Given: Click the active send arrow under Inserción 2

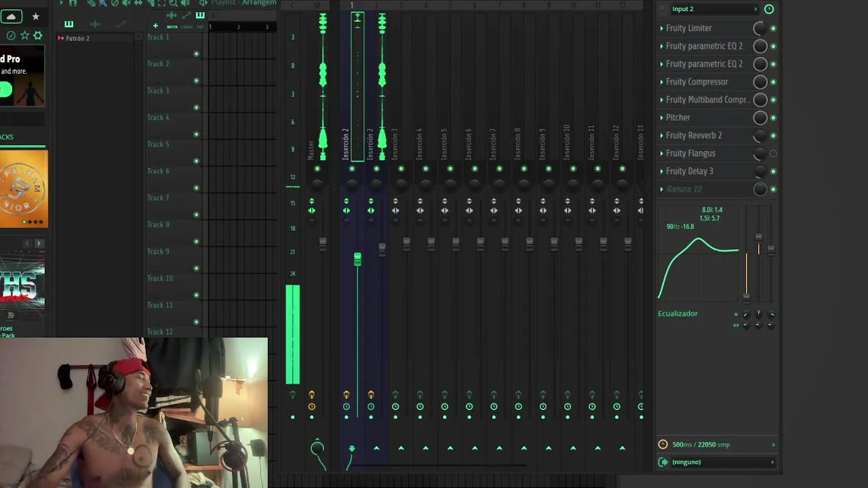Looking at the screenshot, I should pos(352,448).
